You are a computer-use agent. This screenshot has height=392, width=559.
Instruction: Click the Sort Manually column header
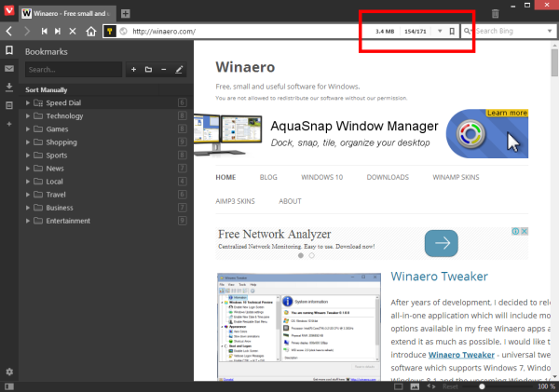tap(46, 90)
